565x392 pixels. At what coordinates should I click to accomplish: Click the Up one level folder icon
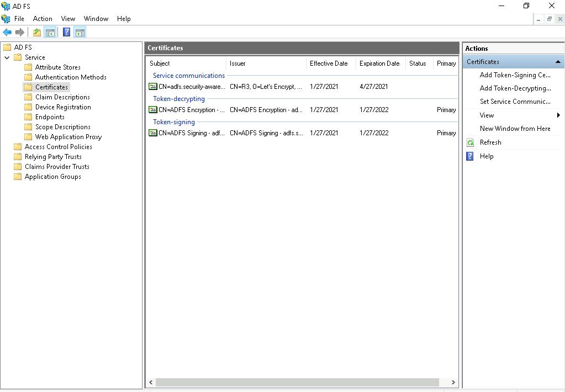[36, 33]
